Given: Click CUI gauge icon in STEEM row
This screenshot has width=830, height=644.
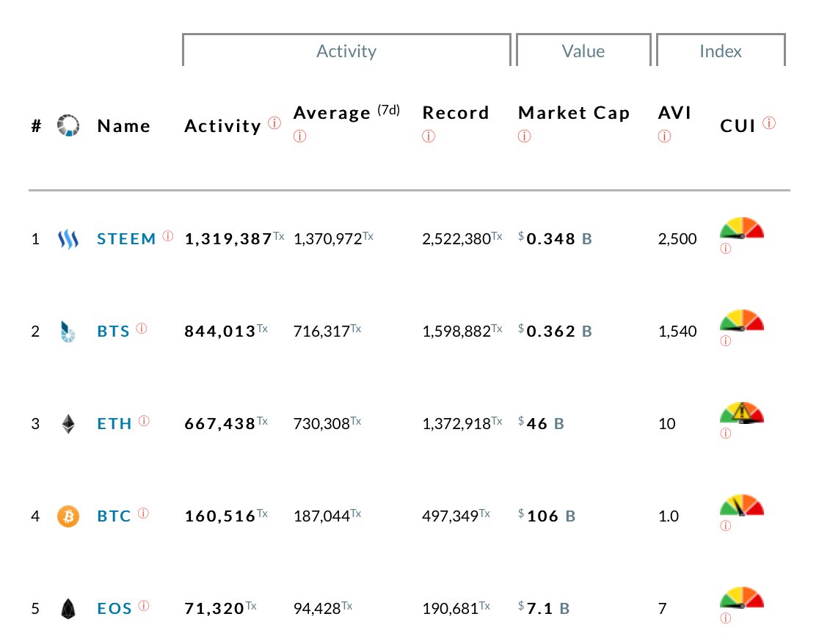Looking at the screenshot, I should point(742,228).
